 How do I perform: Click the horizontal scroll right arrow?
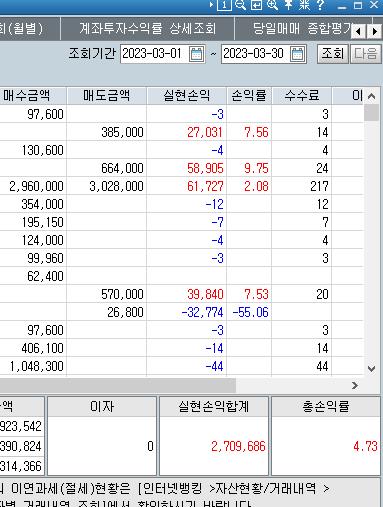pos(355,385)
